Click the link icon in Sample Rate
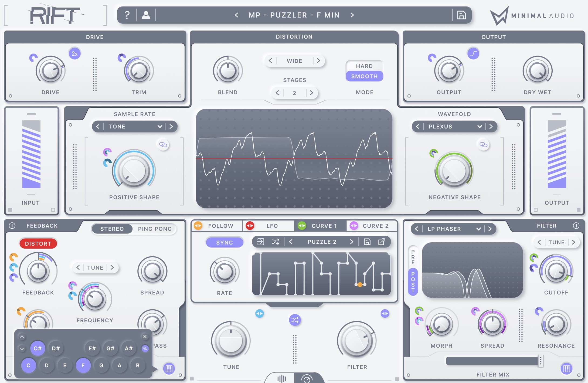This screenshot has height=383, width=588. (163, 145)
